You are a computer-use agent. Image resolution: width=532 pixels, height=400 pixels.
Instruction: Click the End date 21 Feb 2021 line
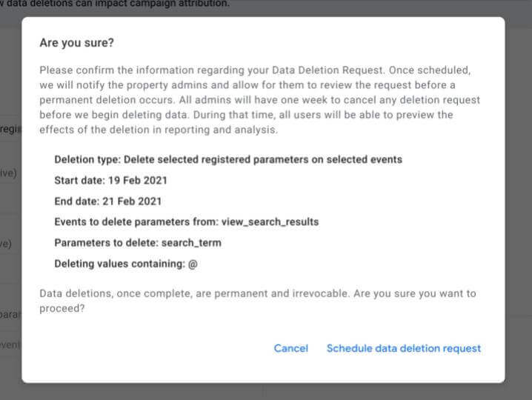107,201
